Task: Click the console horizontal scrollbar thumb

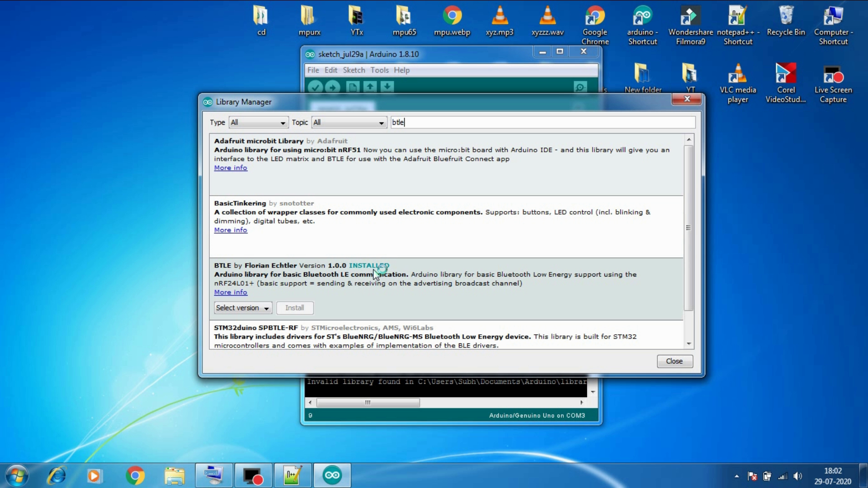Action: [368, 403]
